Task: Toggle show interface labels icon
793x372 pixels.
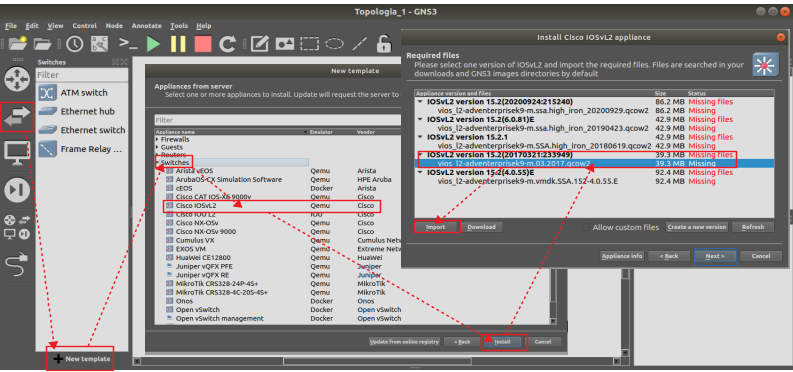Action: click(99, 43)
